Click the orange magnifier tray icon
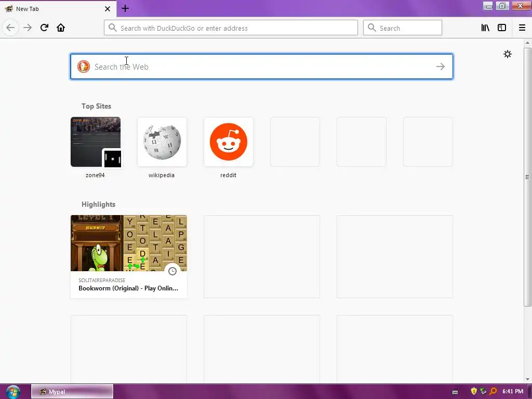This screenshot has width=532, height=399. tap(494, 391)
